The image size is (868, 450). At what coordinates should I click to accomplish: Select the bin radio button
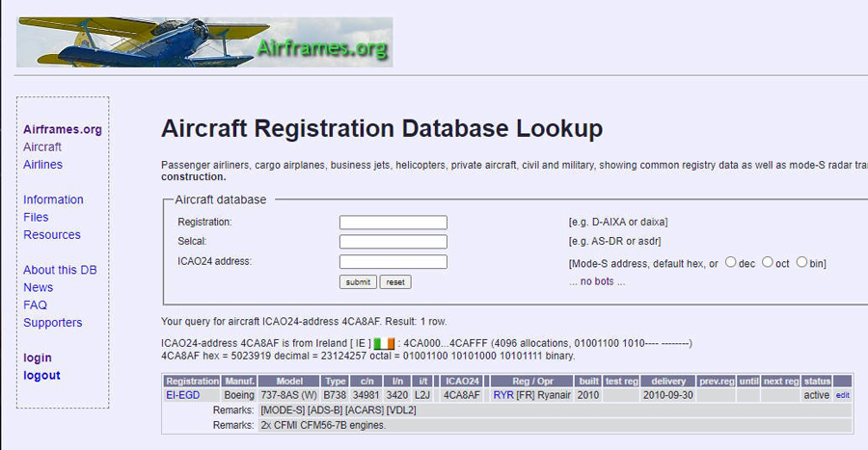[801, 262]
